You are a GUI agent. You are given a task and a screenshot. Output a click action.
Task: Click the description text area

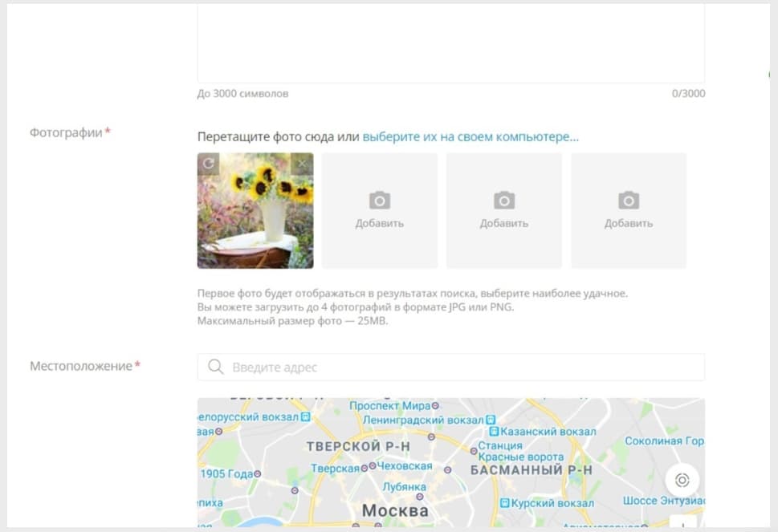coord(451,43)
